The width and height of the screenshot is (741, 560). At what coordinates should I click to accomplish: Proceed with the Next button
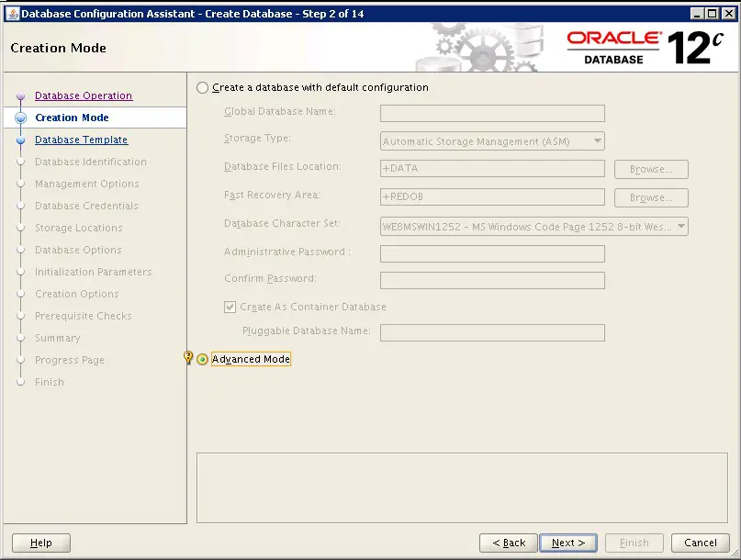[x=568, y=543]
